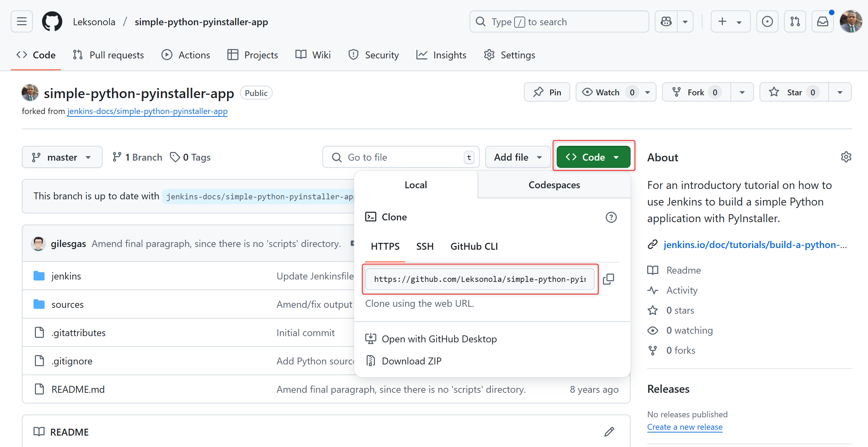Jump to Readme in About sidebar
Screen dimensions: 868x447
coord(674,270)
